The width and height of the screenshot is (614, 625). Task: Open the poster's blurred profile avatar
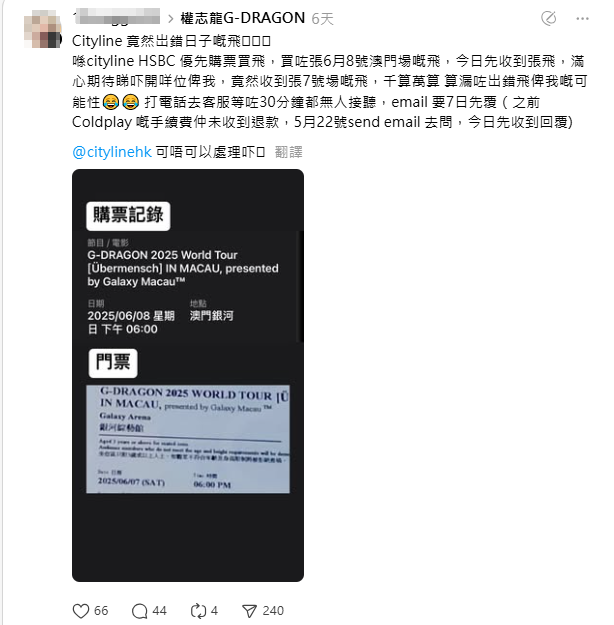43,29
